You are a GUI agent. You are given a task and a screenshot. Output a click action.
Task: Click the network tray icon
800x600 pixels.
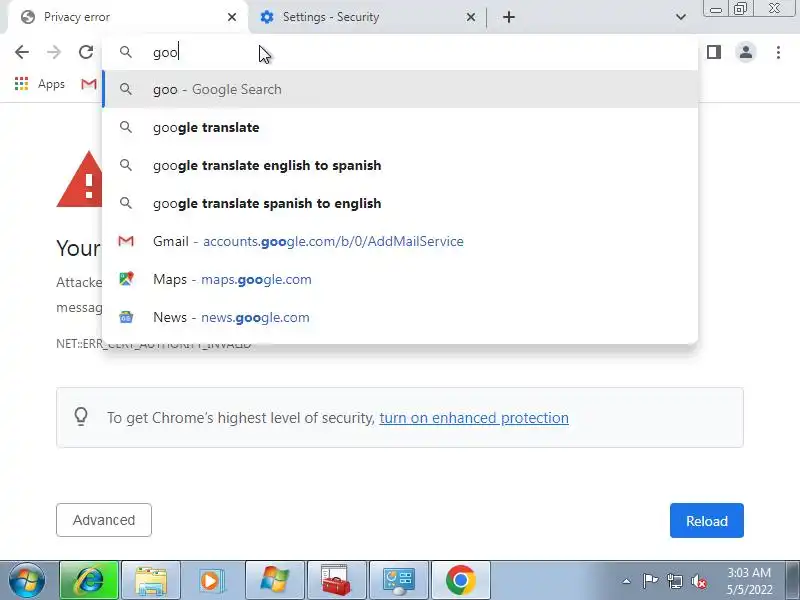[674, 581]
